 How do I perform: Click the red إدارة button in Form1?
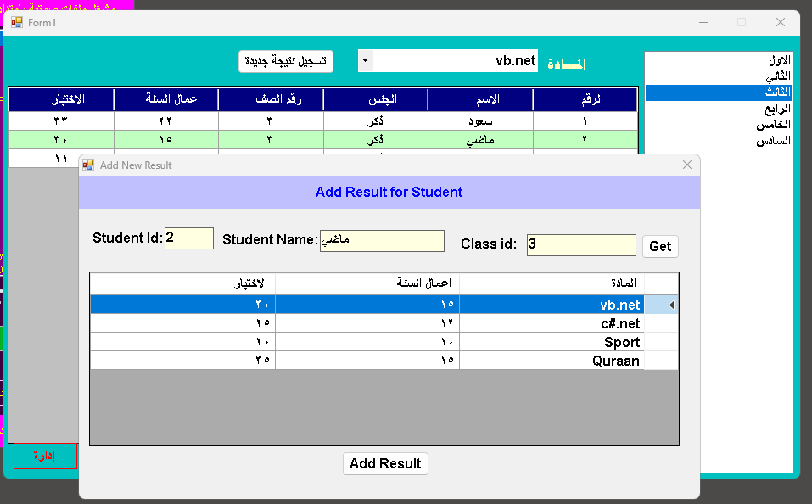coord(45,456)
